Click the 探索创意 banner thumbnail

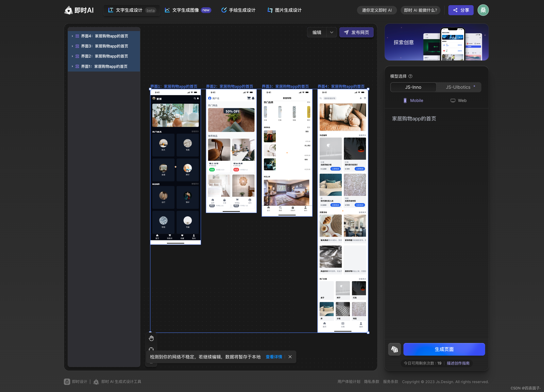[x=436, y=42]
